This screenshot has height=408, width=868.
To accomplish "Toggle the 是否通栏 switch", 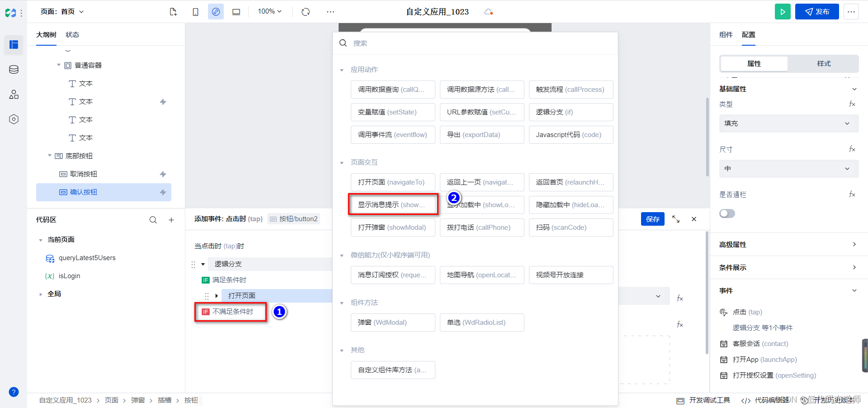I will tap(727, 213).
